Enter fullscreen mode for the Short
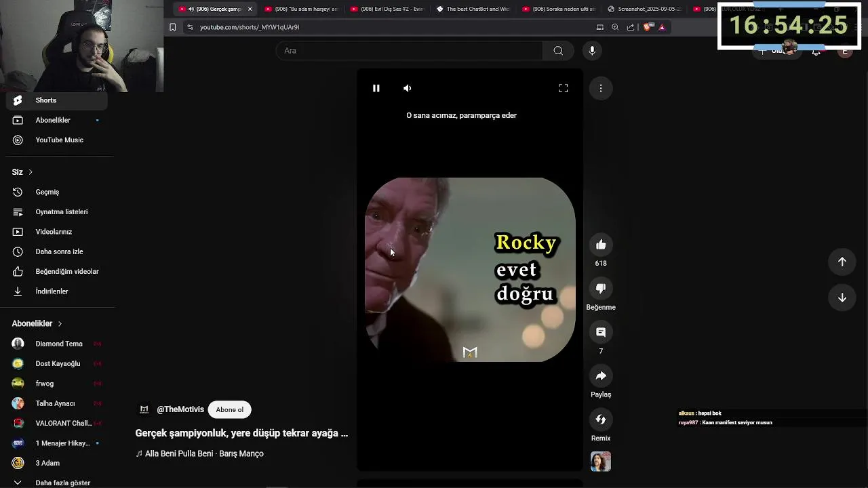This screenshot has width=868, height=488. click(563, 88)
